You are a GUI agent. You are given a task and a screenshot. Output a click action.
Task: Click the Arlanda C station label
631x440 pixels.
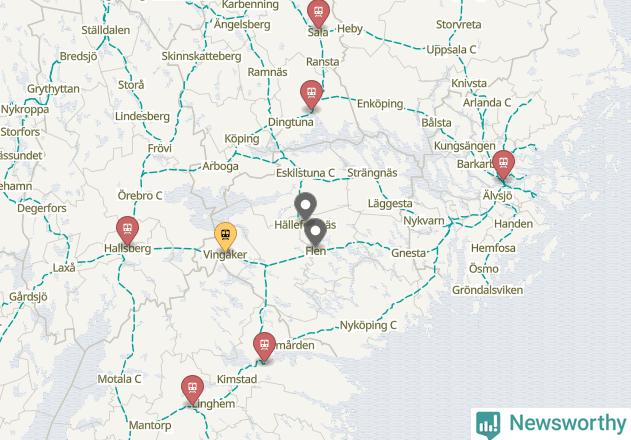click(x=487, y=103)
